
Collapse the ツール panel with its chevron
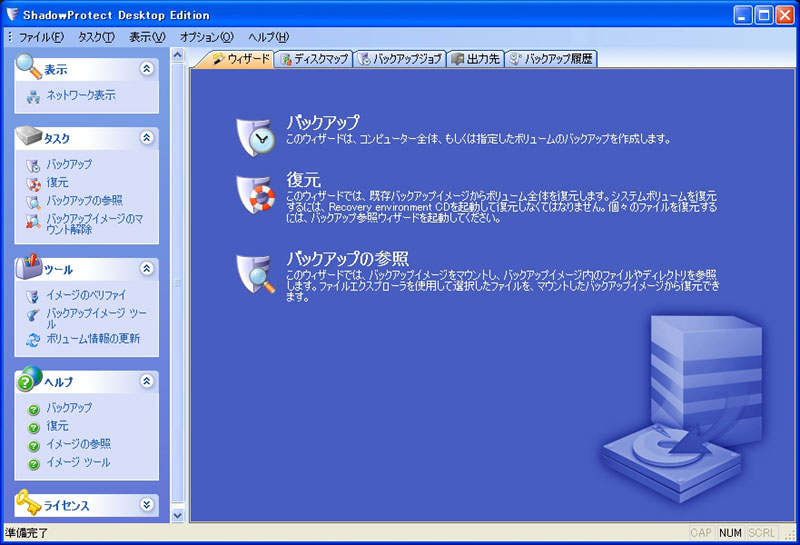tap(147, 268)
